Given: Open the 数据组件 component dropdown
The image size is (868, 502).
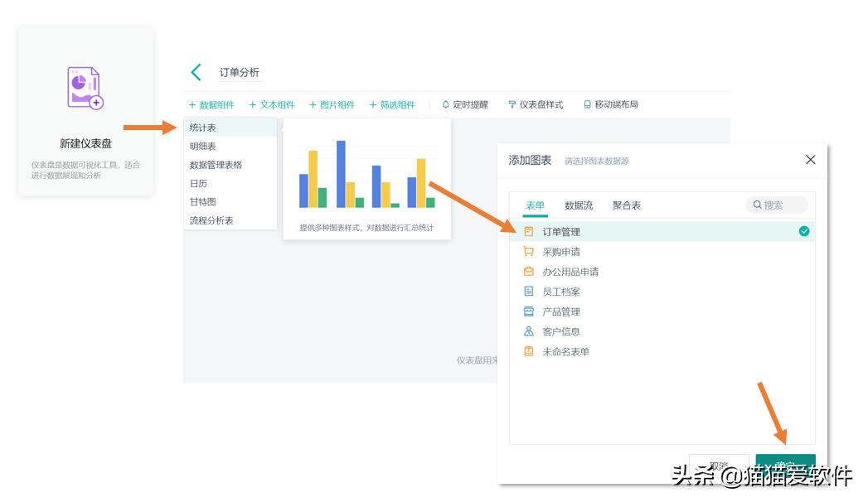Looking at the screenshot, I should (x=211, y=104).
